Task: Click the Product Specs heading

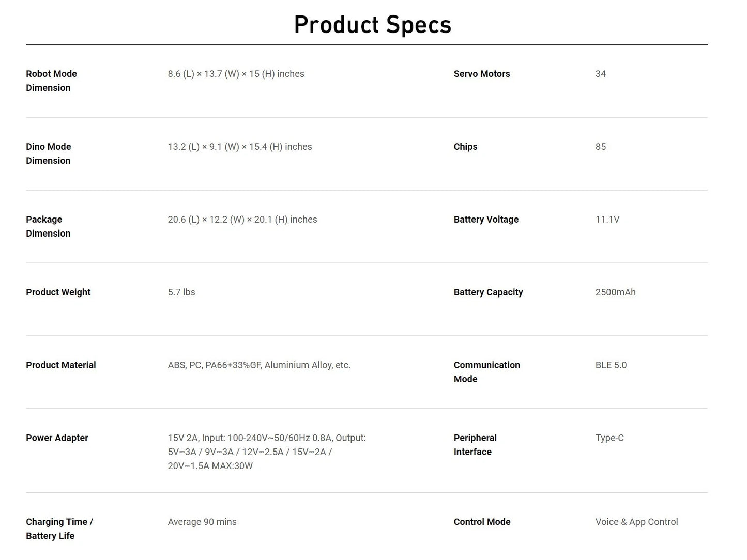Action: 373,24
